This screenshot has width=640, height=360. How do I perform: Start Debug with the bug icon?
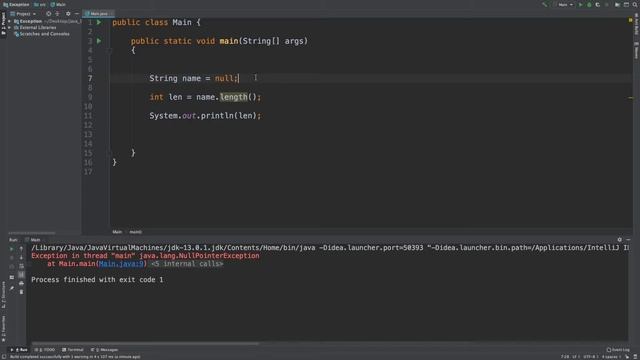pyautogui.click(x=589, y=4)
